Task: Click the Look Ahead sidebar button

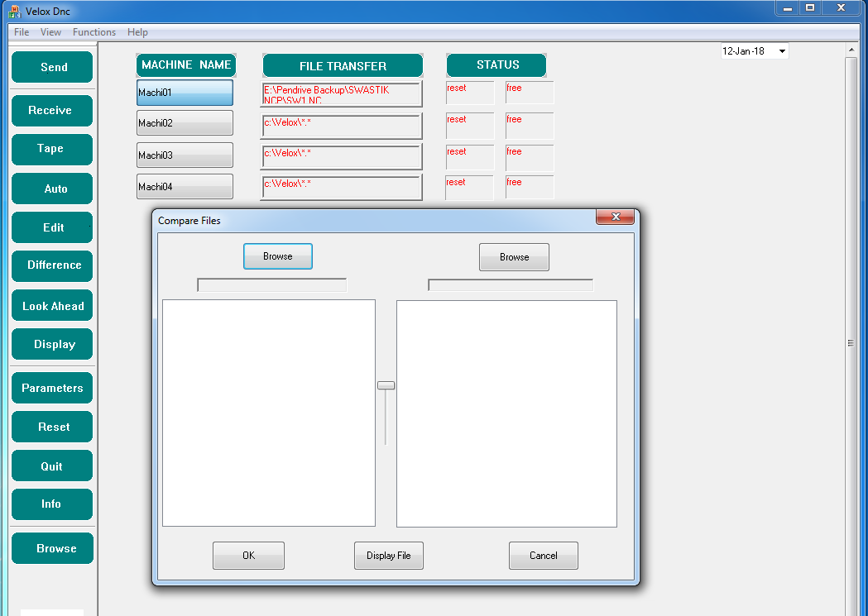Action: pos(52,306)
